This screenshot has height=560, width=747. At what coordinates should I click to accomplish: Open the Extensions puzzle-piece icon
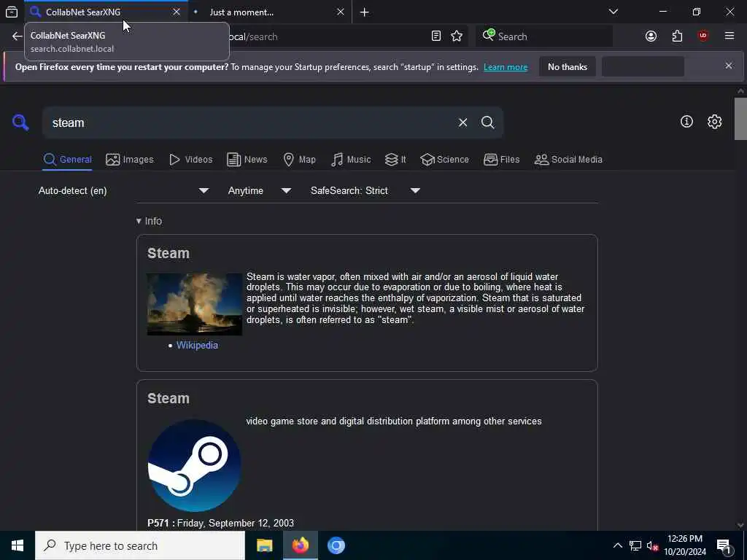click(x=678, y=36)
